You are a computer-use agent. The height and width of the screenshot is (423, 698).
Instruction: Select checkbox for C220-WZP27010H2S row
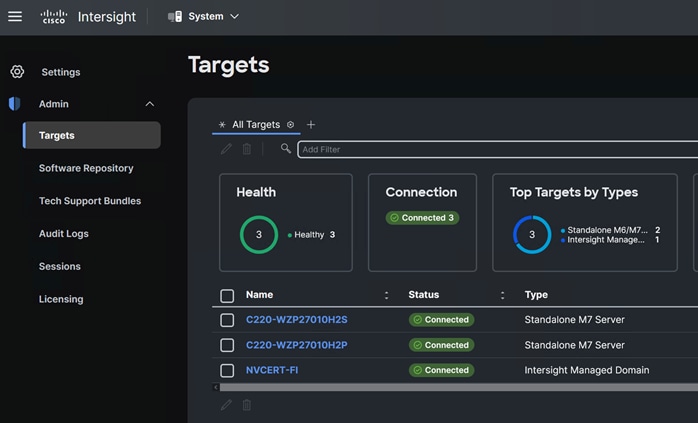227,320
